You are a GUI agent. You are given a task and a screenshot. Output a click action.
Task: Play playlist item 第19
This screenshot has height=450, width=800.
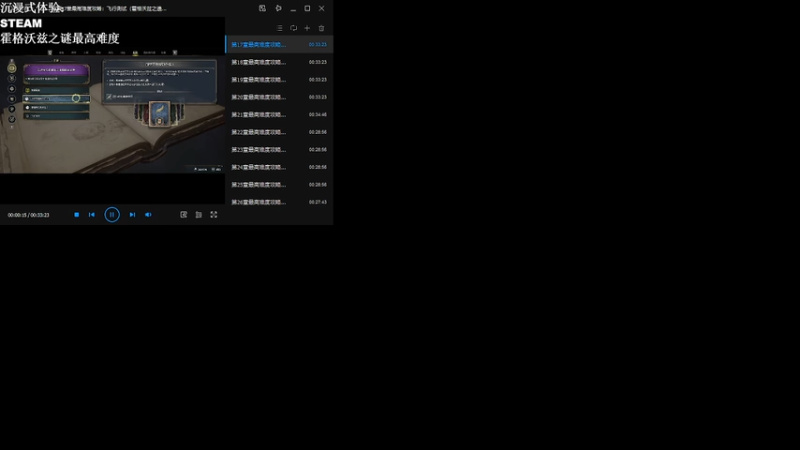[x=279, y=80]
